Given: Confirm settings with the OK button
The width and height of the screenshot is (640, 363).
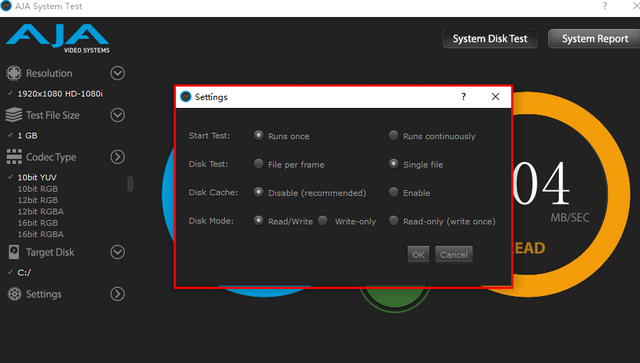Looking at the screenshot, I should [x=418, y=255].
